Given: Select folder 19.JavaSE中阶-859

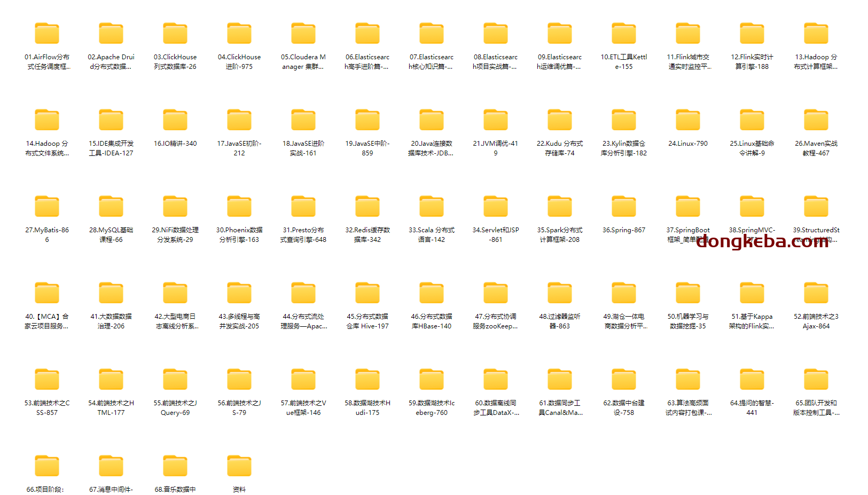Looking at the screenshot, I should click(x=367, y=120).
